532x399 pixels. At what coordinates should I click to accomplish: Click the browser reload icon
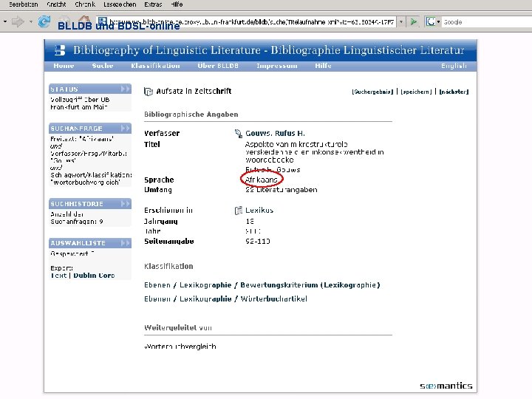click(44, 21)
